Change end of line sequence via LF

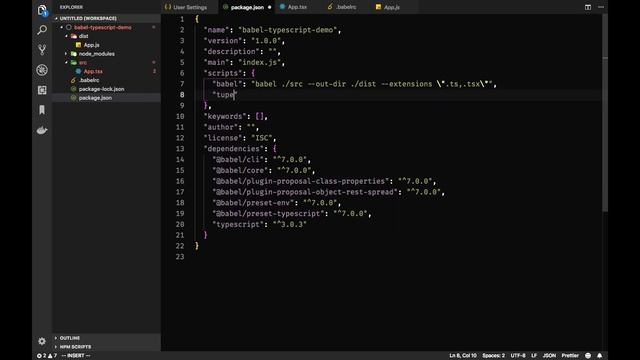pos(534,356)
